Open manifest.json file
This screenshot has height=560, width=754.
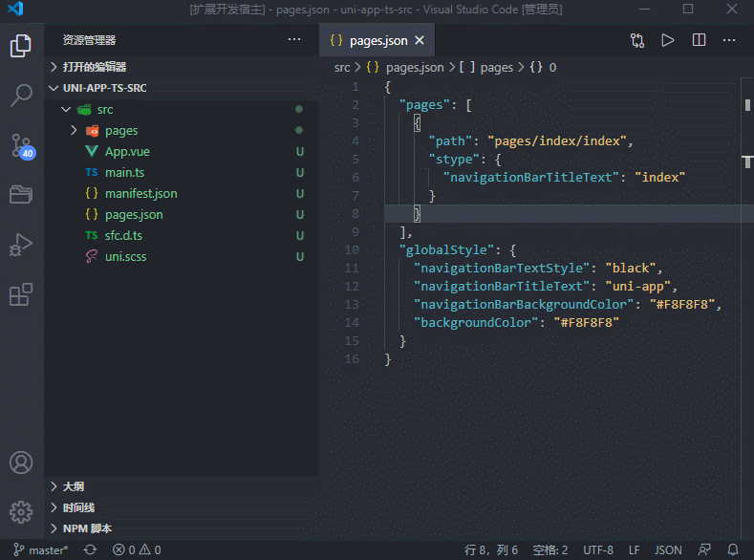pos(183,193)
